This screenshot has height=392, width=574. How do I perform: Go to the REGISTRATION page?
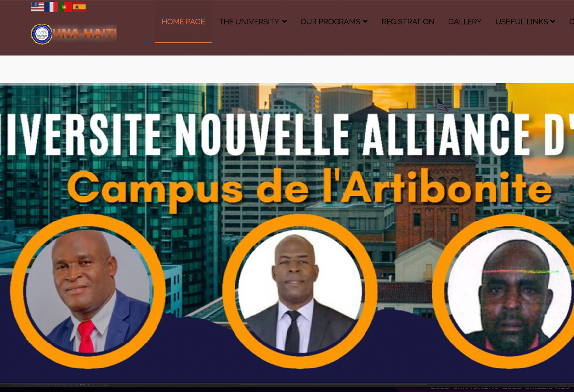[408, 22]
